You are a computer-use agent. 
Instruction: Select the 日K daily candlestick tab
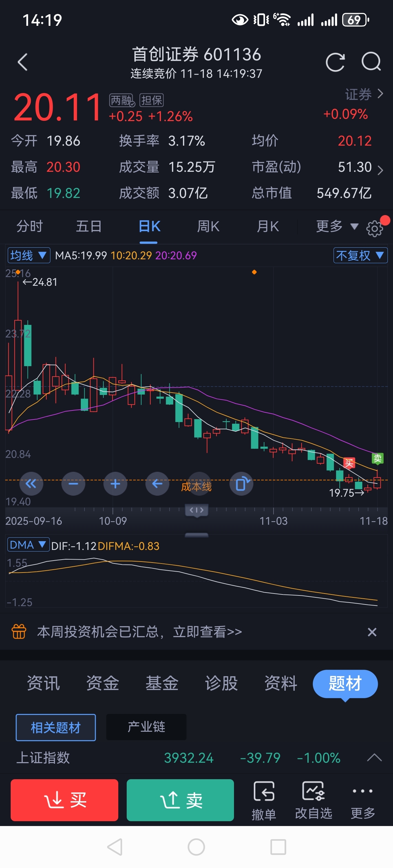pos(149,226)
